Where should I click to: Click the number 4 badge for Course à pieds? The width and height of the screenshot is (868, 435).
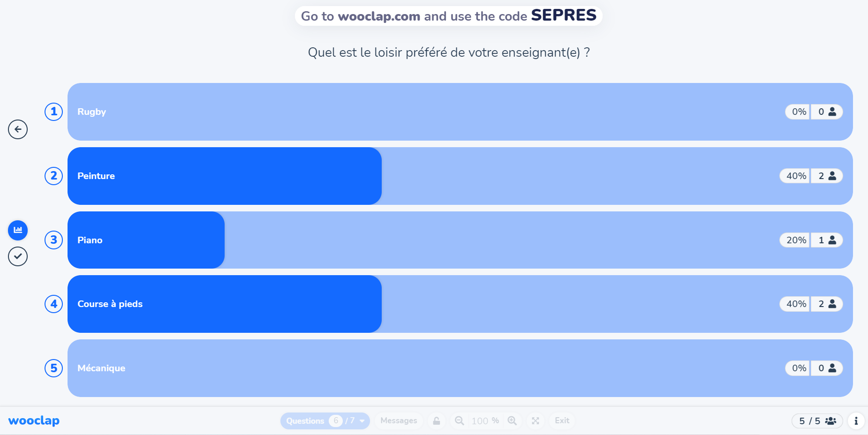point(53,304)
